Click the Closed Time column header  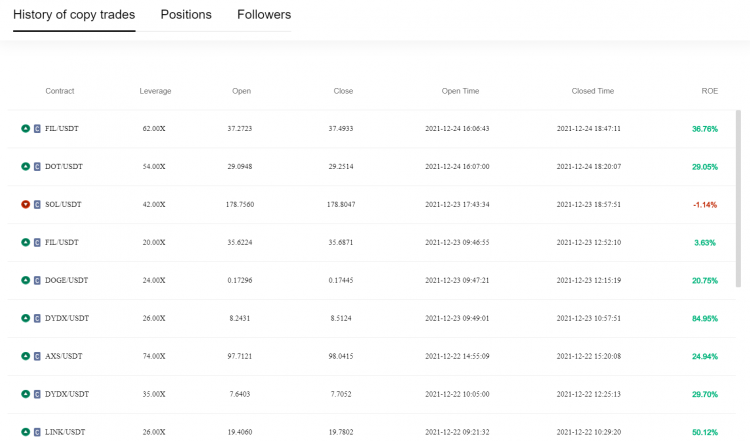pyautogui.click(x=592, y=91)
